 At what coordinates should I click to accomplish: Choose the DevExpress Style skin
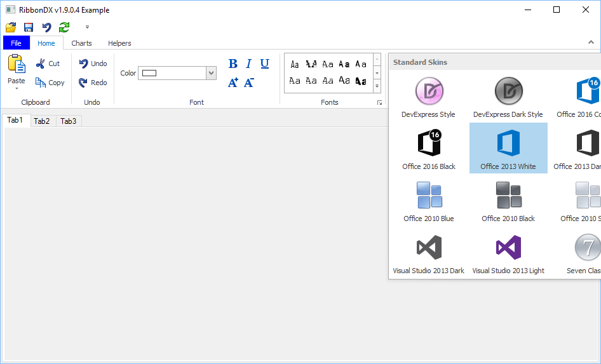coord(429,97)
